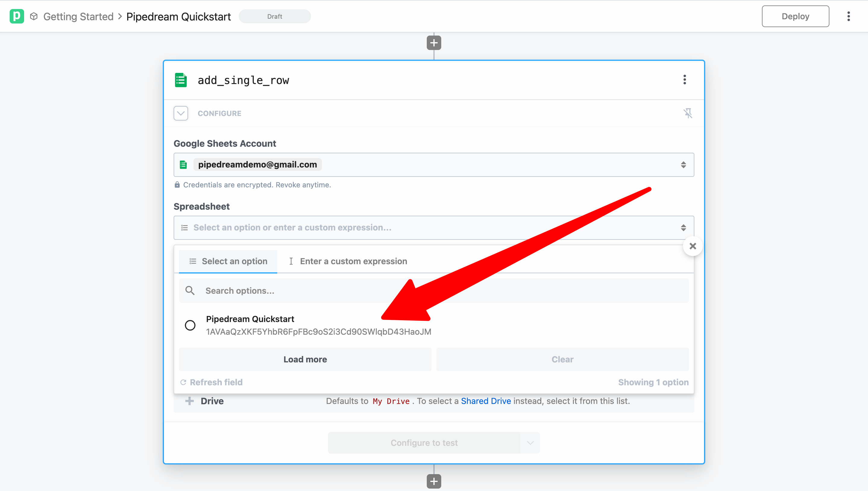
Task: Collapse the Configure section
Action: [181, 113]
